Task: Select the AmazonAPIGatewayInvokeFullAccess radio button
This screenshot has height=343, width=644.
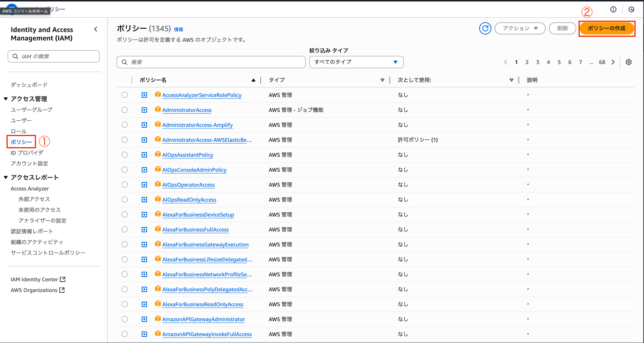Action: point(125,334)
